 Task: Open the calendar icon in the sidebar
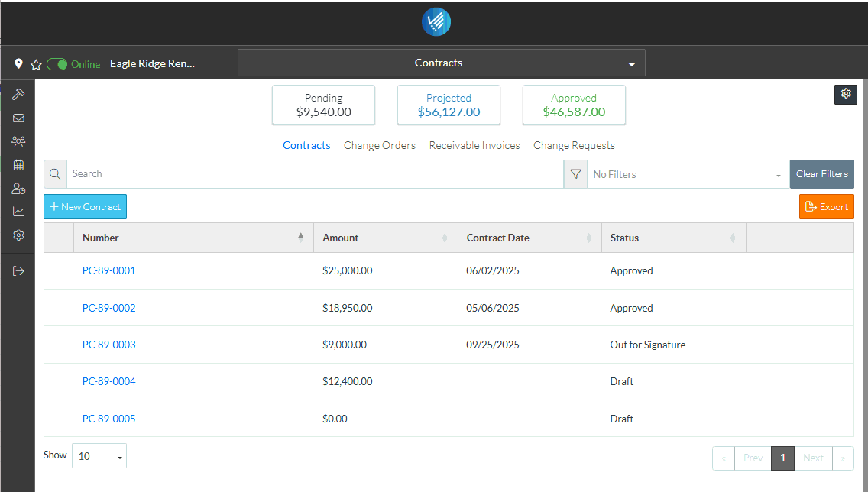tap(18, 165)
